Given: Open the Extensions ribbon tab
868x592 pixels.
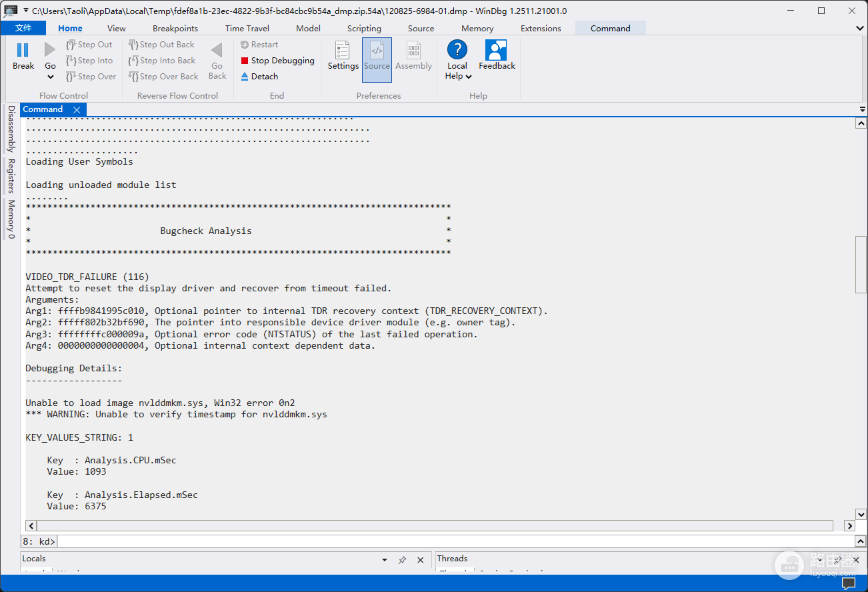Looking at the screenshot, I should [x=541, y=28].
